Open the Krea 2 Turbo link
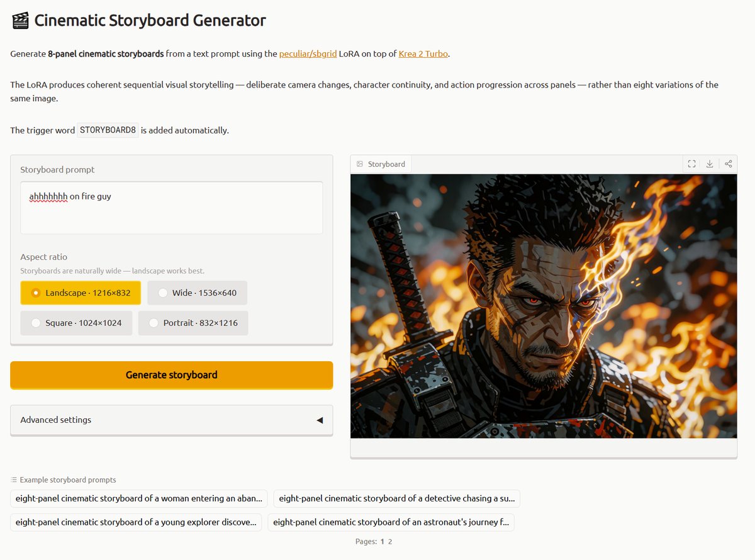 tap(423, 54)
